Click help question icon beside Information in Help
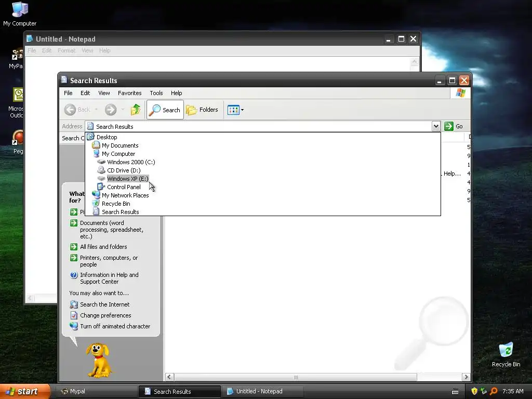 pyautogui.click(x=74, y=275)
